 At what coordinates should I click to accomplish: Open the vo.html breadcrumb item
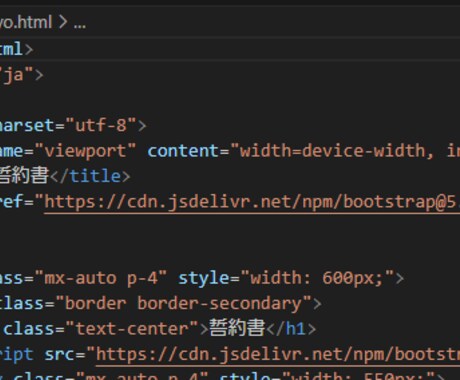tap(26, 23)
